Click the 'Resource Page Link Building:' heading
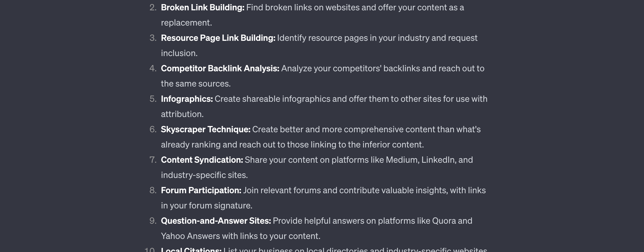Screen dimensions: 644x252 [x=218, y=38]
